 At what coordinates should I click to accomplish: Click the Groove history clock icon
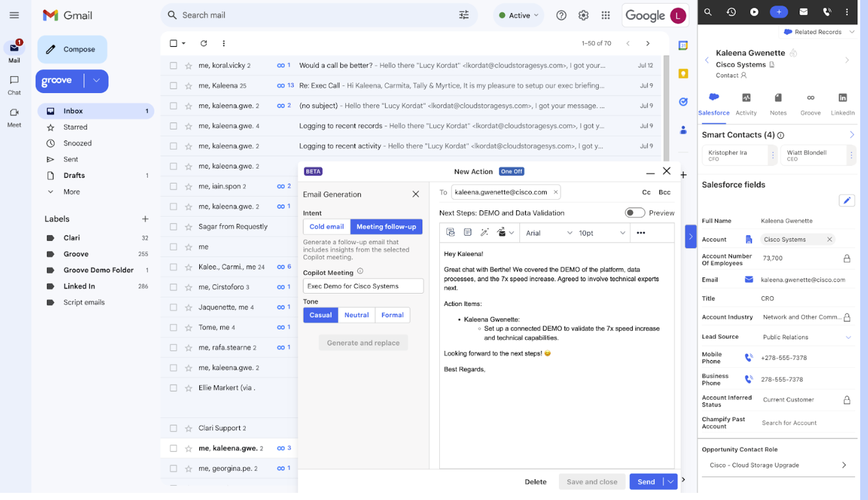pos(731,12)
